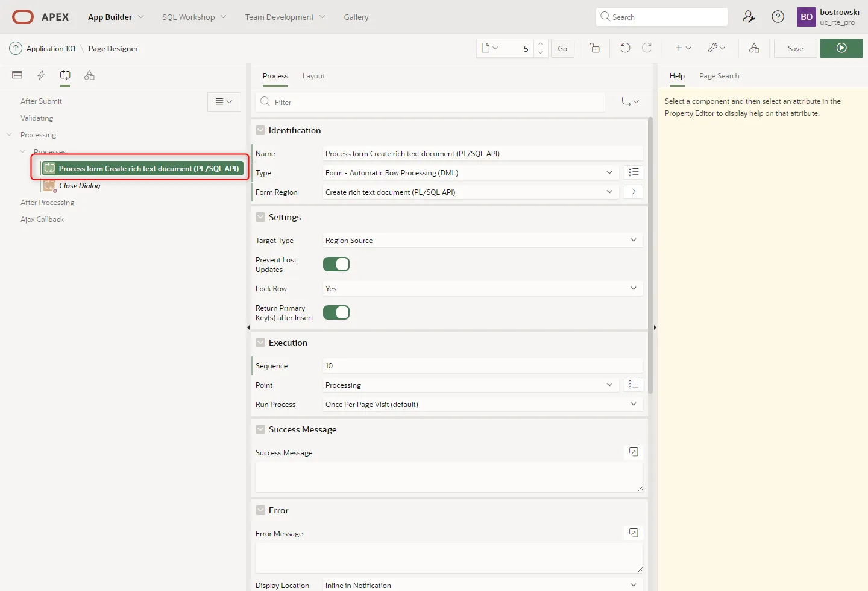Switch to the Layout tab

pos(313,76)
